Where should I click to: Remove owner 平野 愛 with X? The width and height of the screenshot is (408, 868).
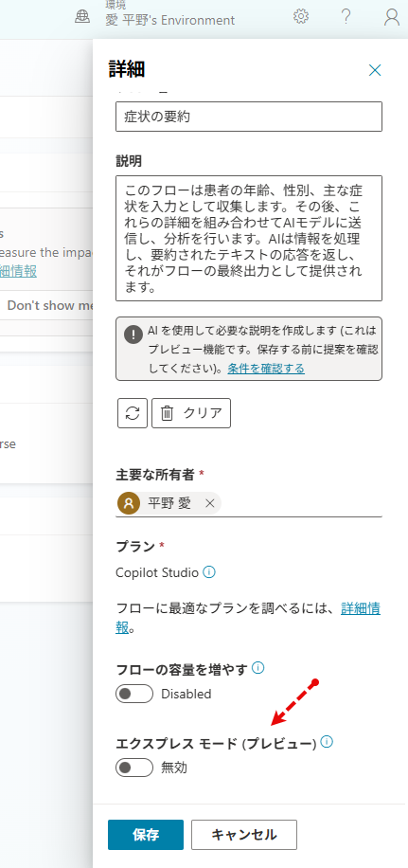pyautogui.click(x=209, y=503)
